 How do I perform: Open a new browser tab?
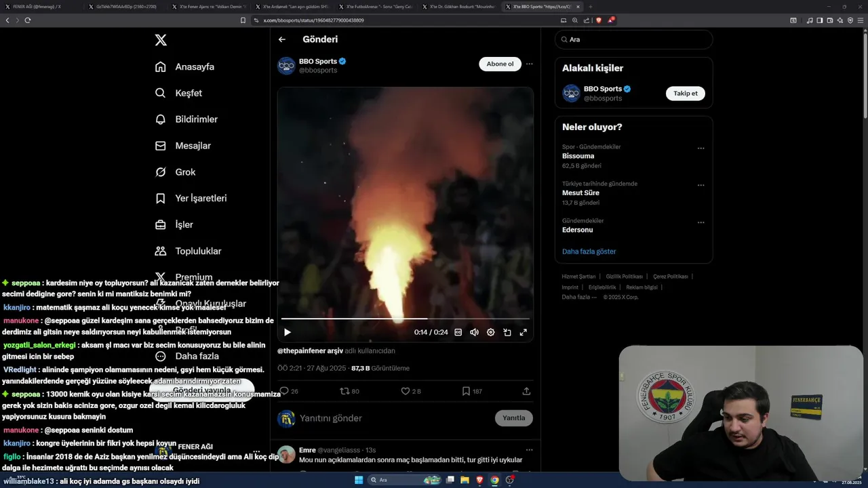[x=590, y=7]
